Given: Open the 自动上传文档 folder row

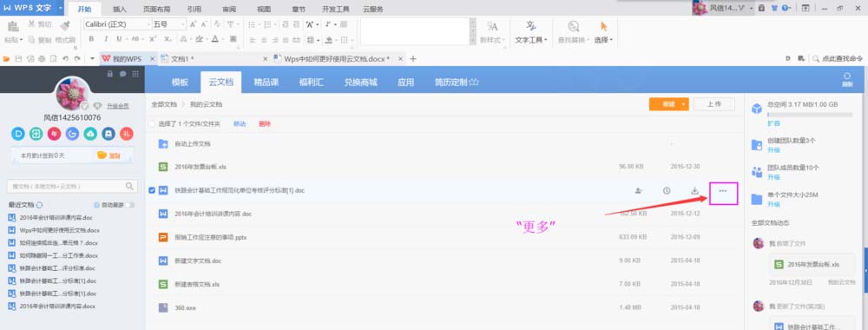Looking at the screenshot, I should pyautogui.click(x=444, y=143).
